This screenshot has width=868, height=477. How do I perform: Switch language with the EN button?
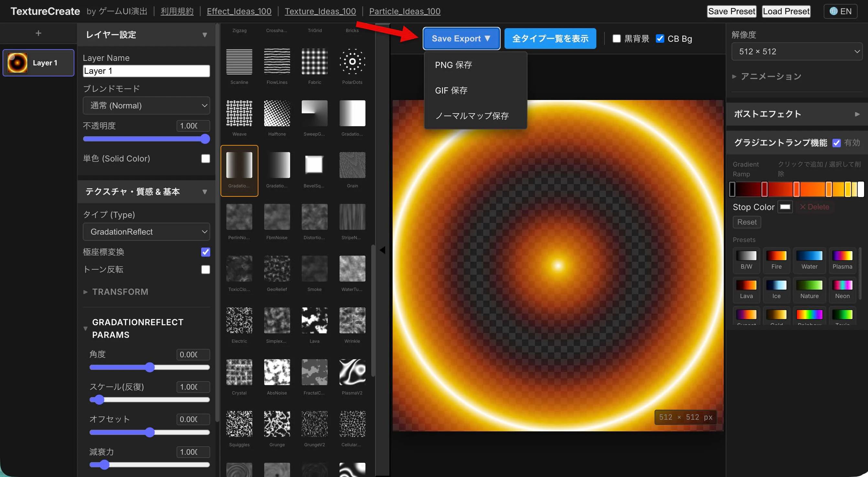(x=841, y=11)
